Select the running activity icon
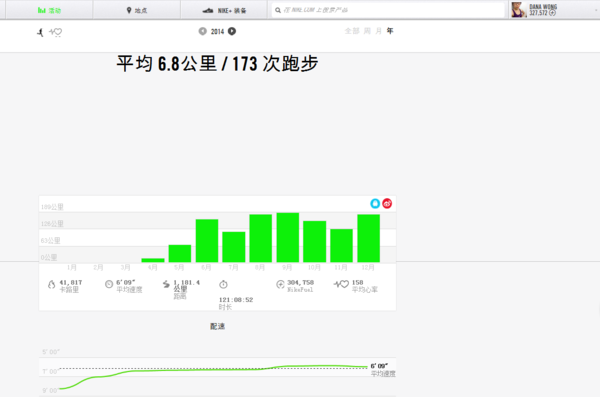Viewport: 600px width, 397px height. click(x=40, y=32)
